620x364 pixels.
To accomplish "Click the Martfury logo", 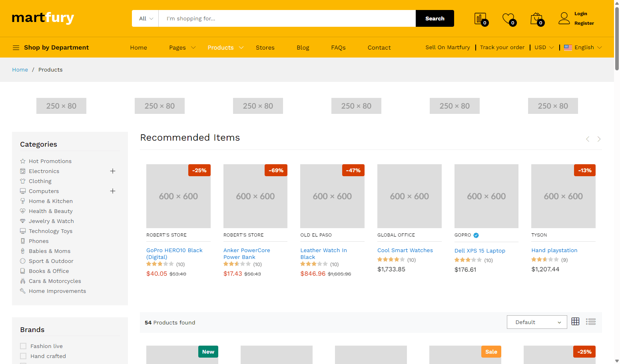I will (43, 18).
